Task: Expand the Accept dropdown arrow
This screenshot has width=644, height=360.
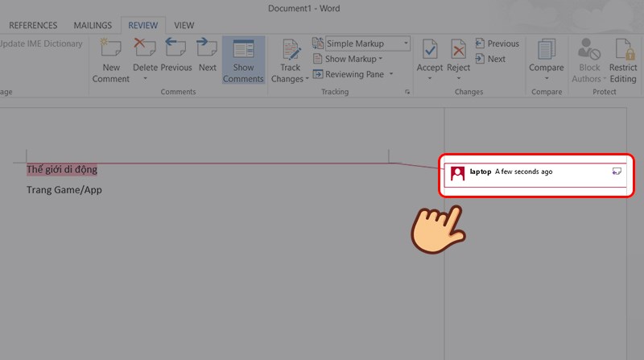Action: pyautogui.click(x=430, y=78)
